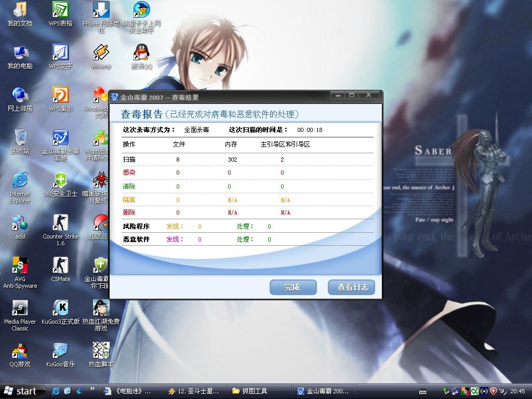Switch to 12. 圣斗士星 Winamp taskbar item
532x399 pixels.
tap(194, 391)
